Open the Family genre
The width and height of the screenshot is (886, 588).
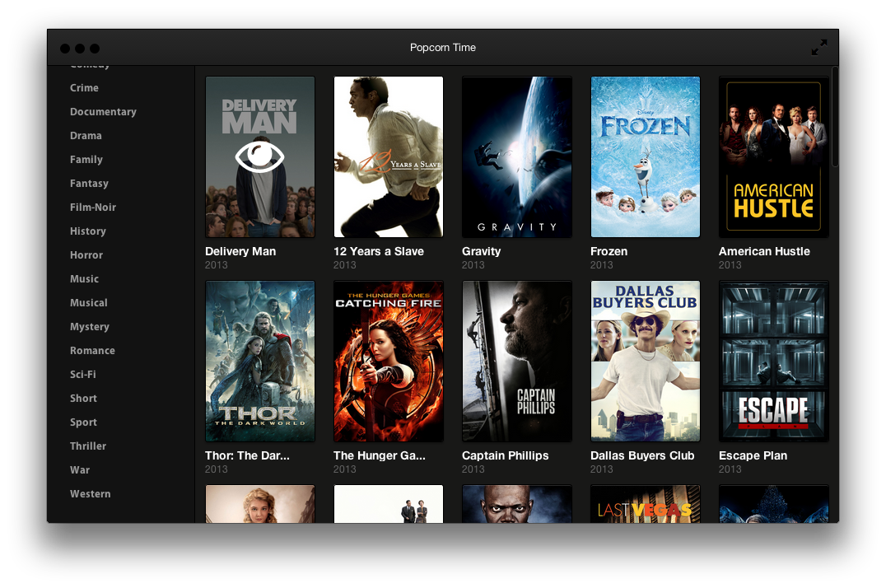[86, 160]
